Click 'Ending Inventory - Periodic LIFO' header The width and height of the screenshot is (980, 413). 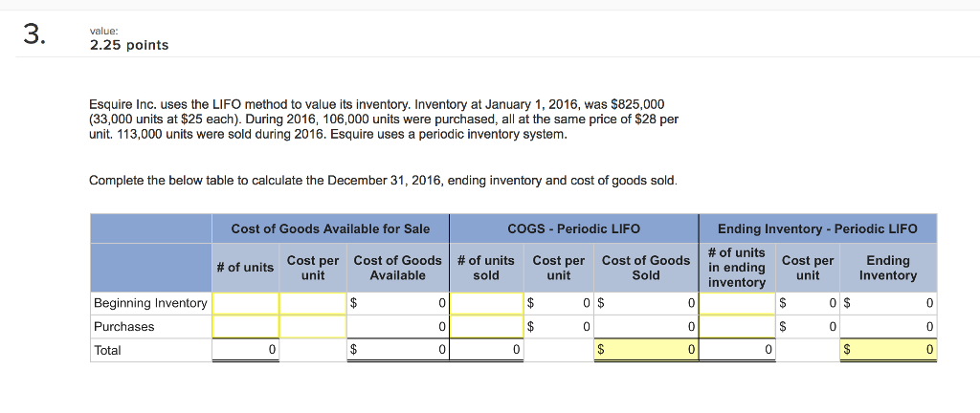tap(817, 228)
